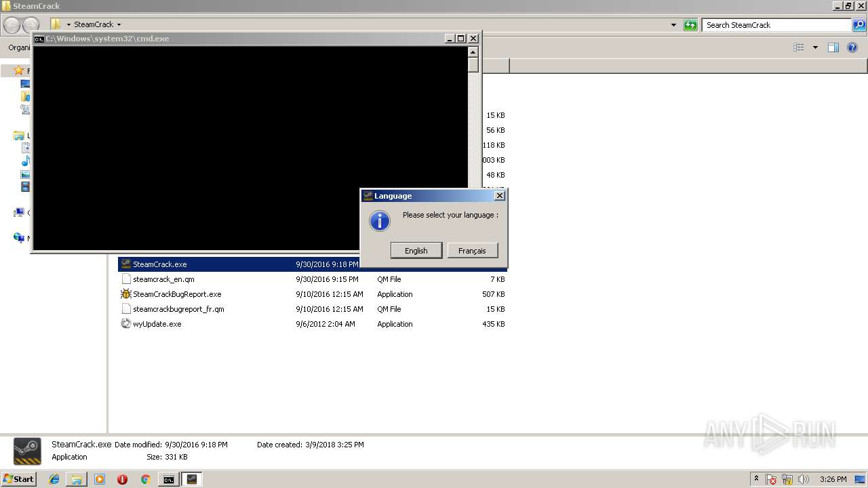Open address bar history dropdown
Viewport: 868px width, 488px height.
coord(673,25)
